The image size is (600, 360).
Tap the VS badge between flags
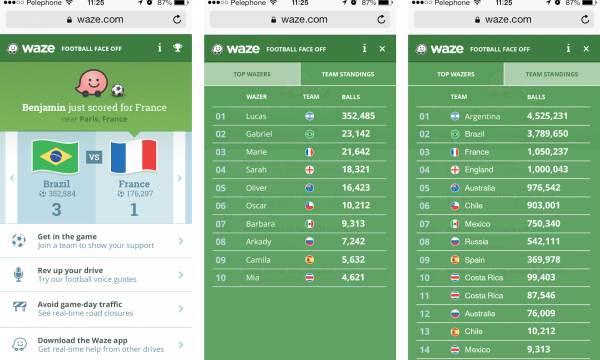click(94, 157)
